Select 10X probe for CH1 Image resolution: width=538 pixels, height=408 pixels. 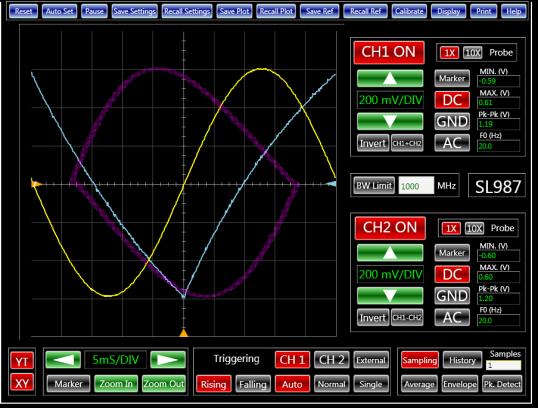pyautogui.click(x=472, y=53)
